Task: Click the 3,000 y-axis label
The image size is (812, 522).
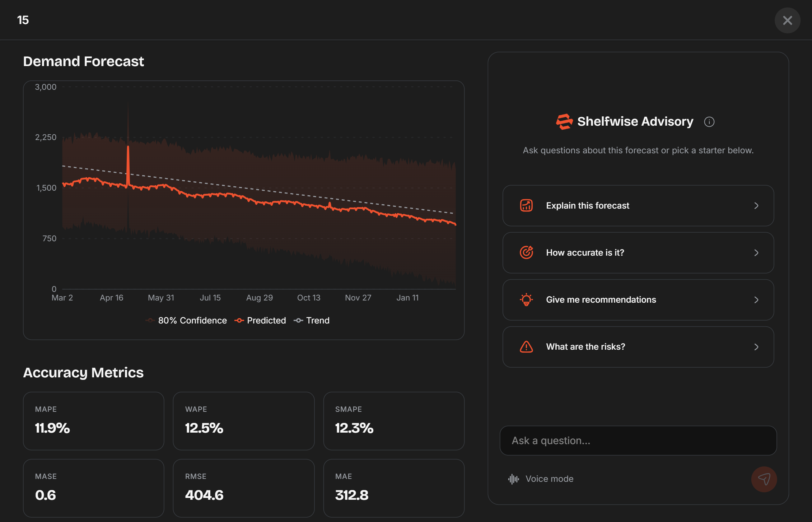Action: (46, 87)
